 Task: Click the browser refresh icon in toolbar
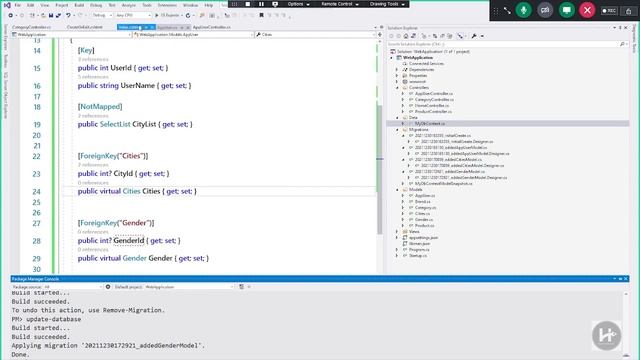tap(188, 16)
